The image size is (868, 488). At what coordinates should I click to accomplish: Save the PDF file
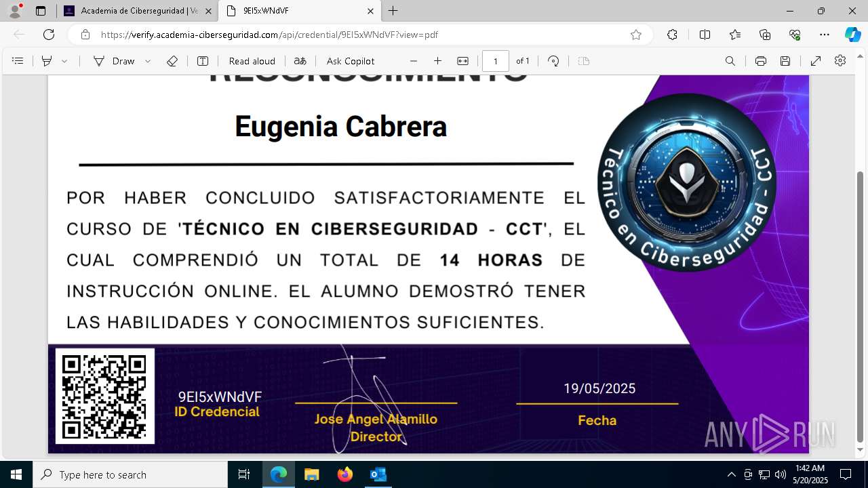[785, 61]
